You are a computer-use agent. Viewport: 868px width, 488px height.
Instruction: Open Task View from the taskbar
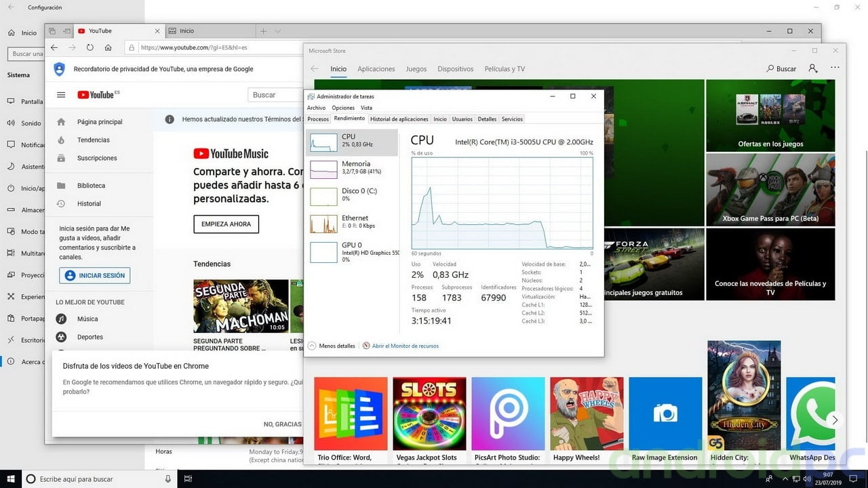pos(189,479)
